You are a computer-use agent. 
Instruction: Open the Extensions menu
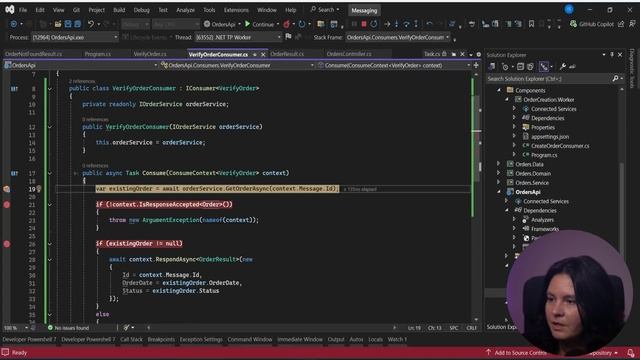click(236, 10)
